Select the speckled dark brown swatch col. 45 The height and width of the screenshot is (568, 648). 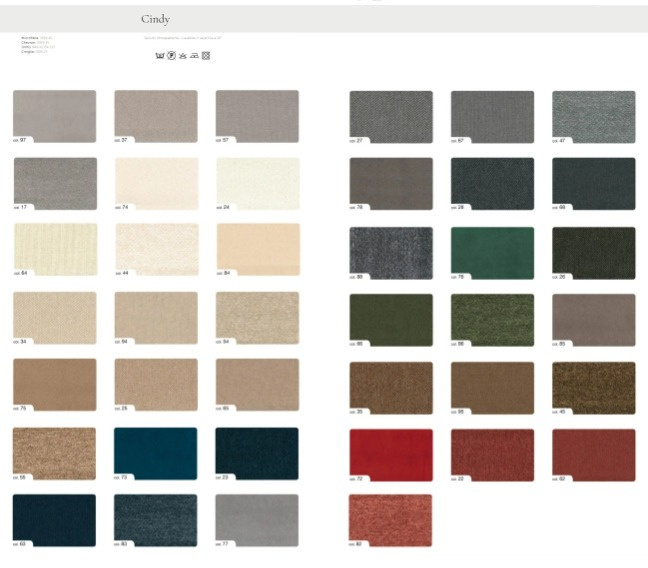(593, 387)
